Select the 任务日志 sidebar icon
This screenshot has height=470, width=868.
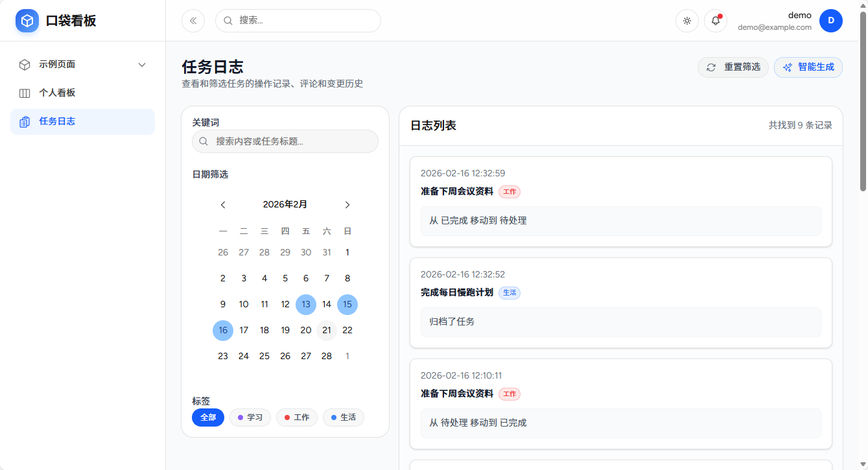pos(24,121)
